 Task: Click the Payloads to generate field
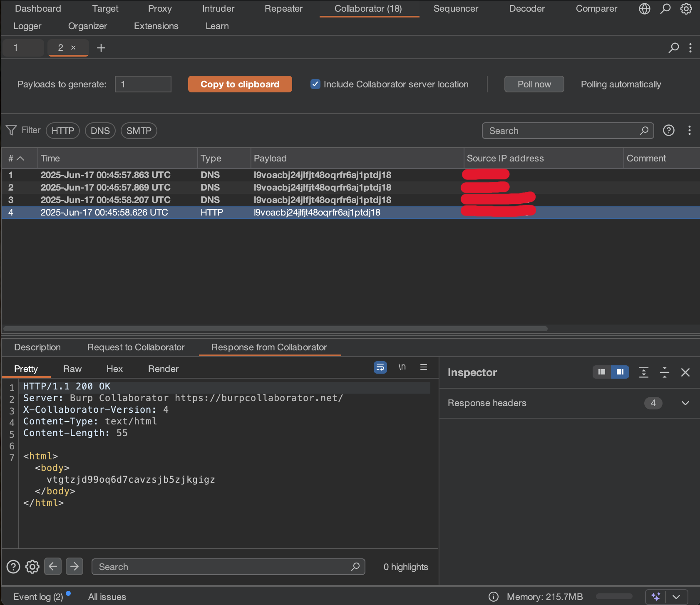tap(143, 84)
